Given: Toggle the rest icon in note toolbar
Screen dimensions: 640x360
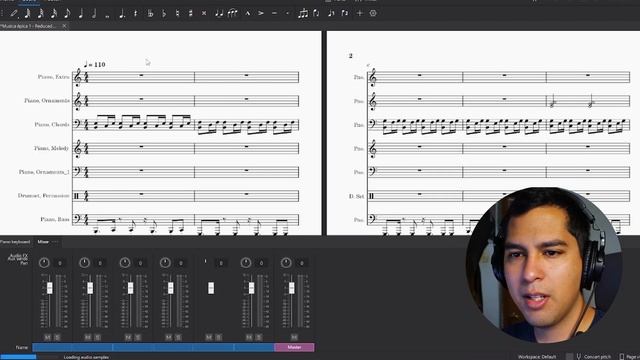Looking at the screenshot, I should (x=136, y=13).
